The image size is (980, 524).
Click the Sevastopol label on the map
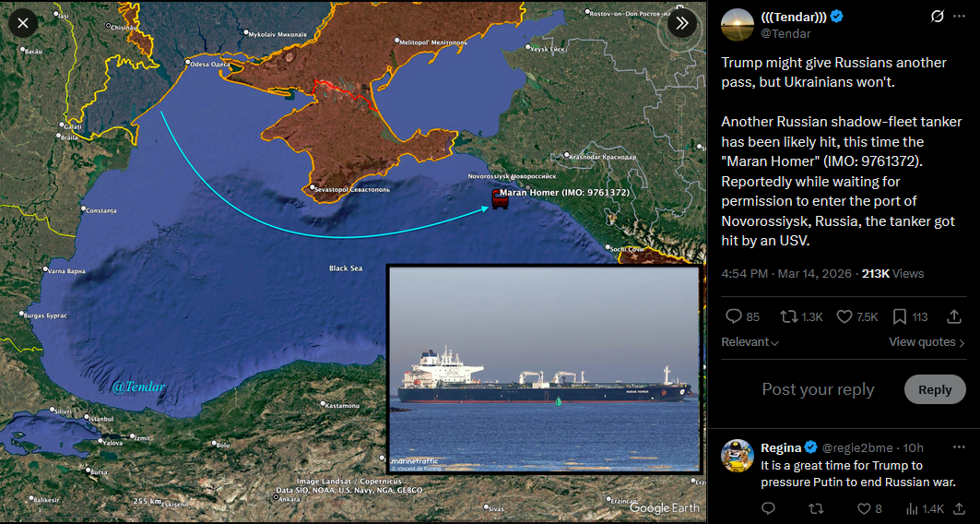pos(353,189)
